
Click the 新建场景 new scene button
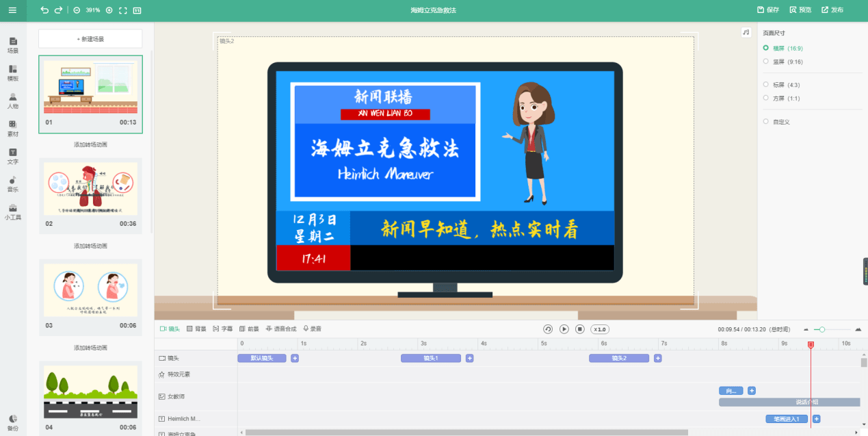coord(90,39)
